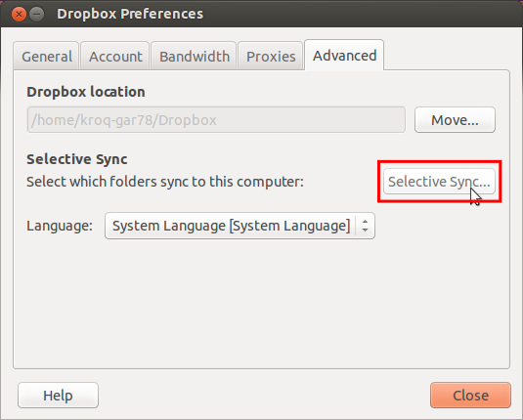
Task: Click empty area below the Language row
Action: [x=262, y=304]
